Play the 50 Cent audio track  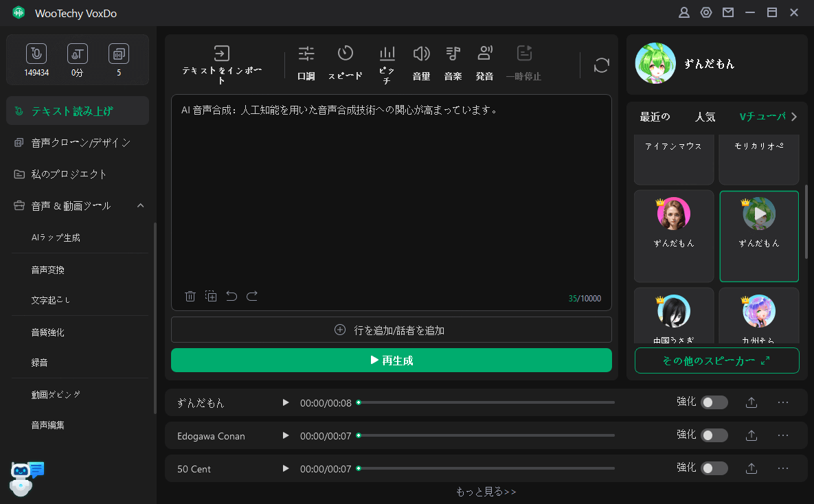click(286, 468)
